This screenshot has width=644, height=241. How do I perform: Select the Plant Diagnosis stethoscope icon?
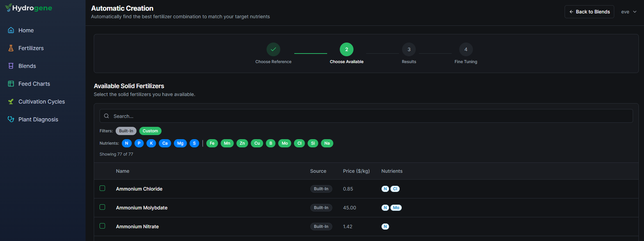11,119
